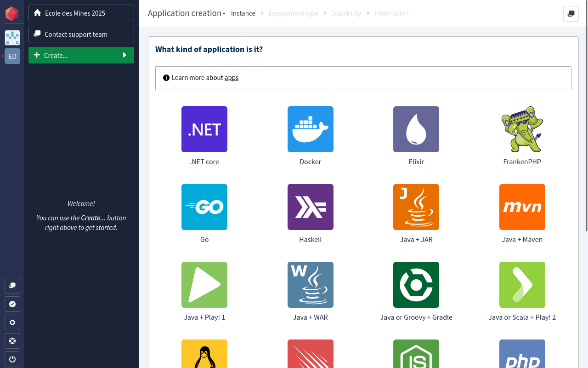Screen dimensions: 588x368
Task: Pick the Java or Scala + Play! 2 runtime
Action: (522, 285)
